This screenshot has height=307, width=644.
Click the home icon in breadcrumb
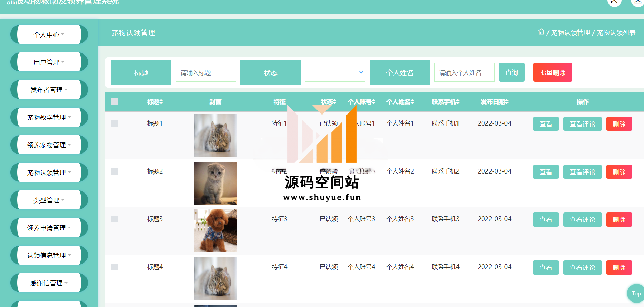[x=541, y=32]
